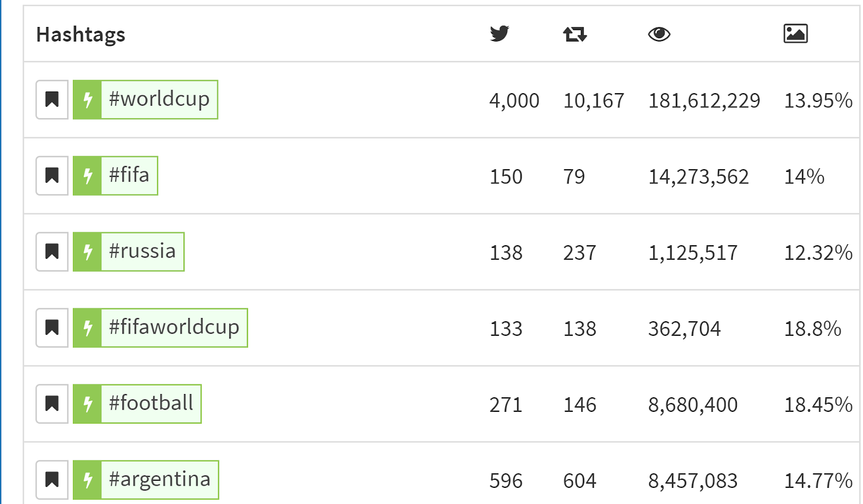Toggle bookmark for #russia hashtag
The width and height of the screenshot is (863, 504).
click(x=52, y=252)
